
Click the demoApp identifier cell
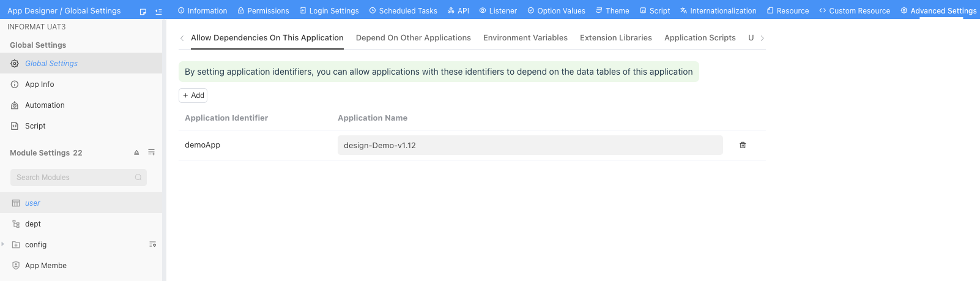(x=202, y=145)
